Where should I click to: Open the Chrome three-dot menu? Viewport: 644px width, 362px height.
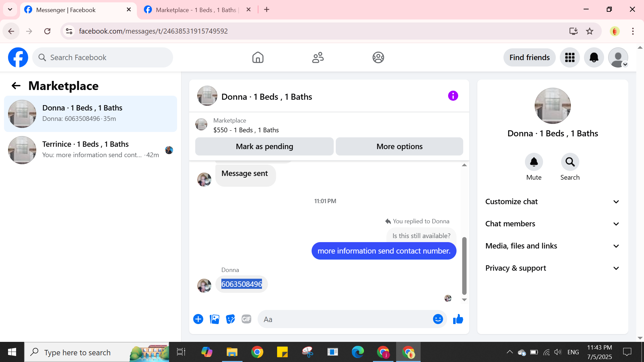click(x=633, y=31)
